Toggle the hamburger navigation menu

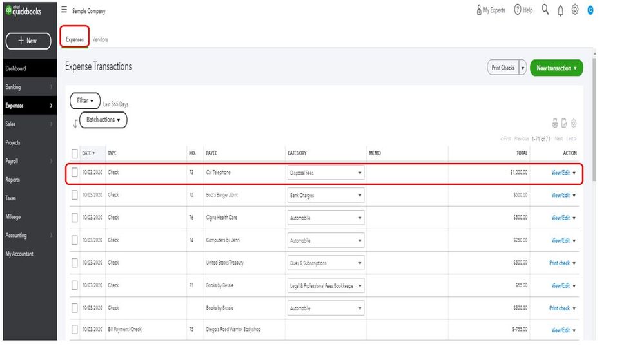64,10
